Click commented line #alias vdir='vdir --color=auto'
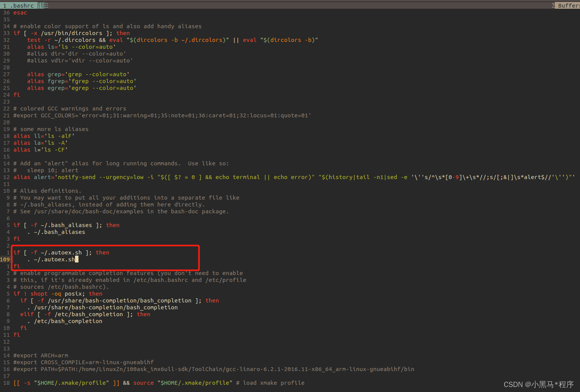Screen dimensions: 580x392 point(80,61)
